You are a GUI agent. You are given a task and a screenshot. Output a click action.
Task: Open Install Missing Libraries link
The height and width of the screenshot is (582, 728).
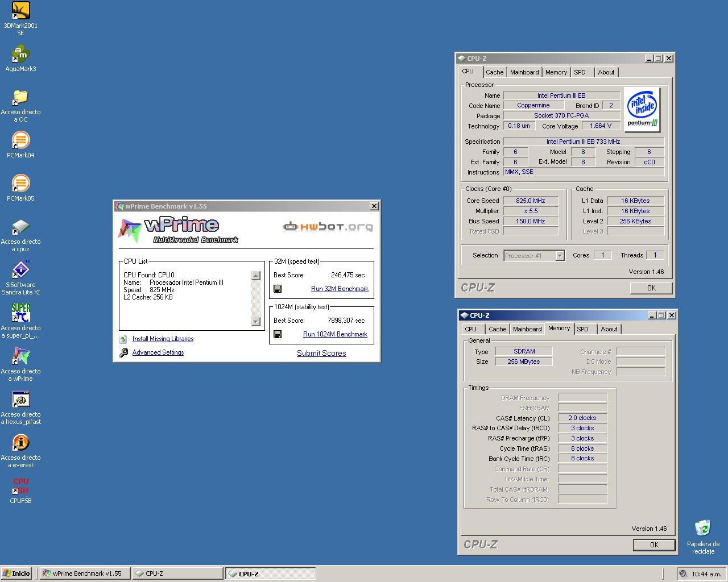[163, 339]
